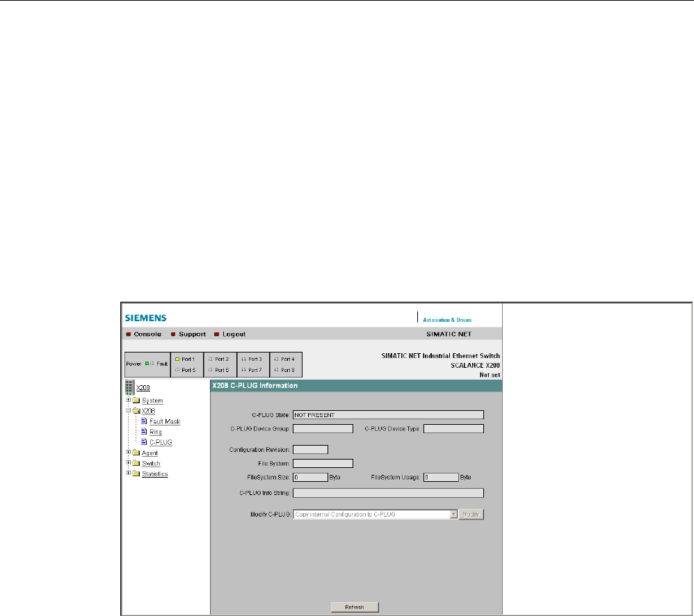Click the Agent folder icon
694x616 pixels.
[x=136, y=453]
